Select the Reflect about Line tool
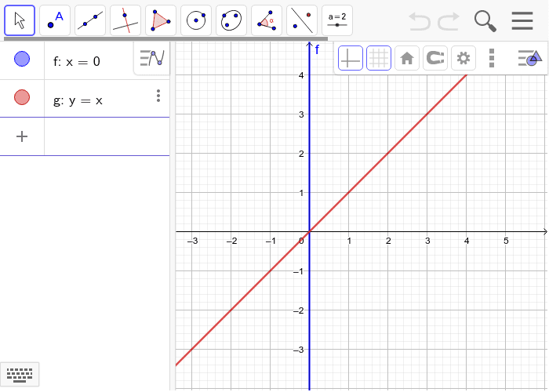 pos(302,20)
